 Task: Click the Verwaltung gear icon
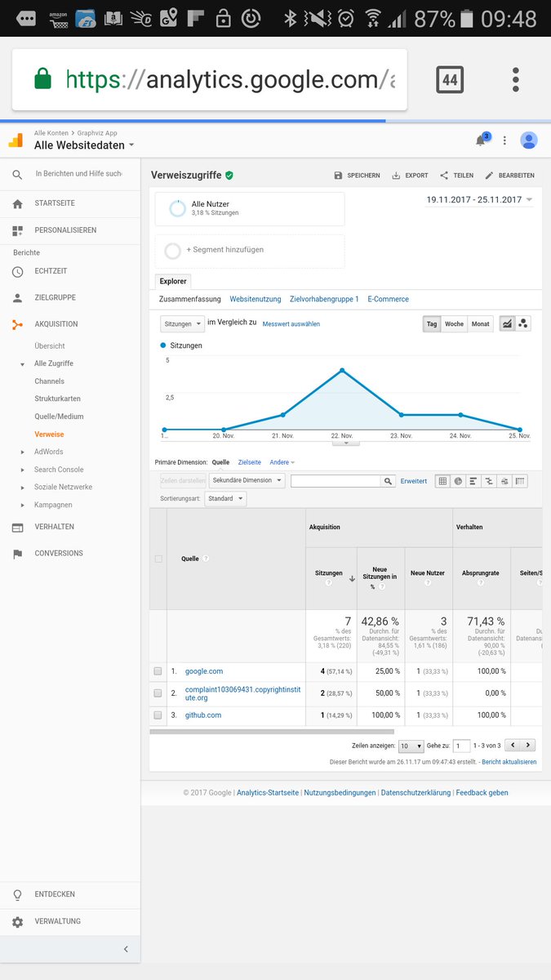[x=17, y=922]
